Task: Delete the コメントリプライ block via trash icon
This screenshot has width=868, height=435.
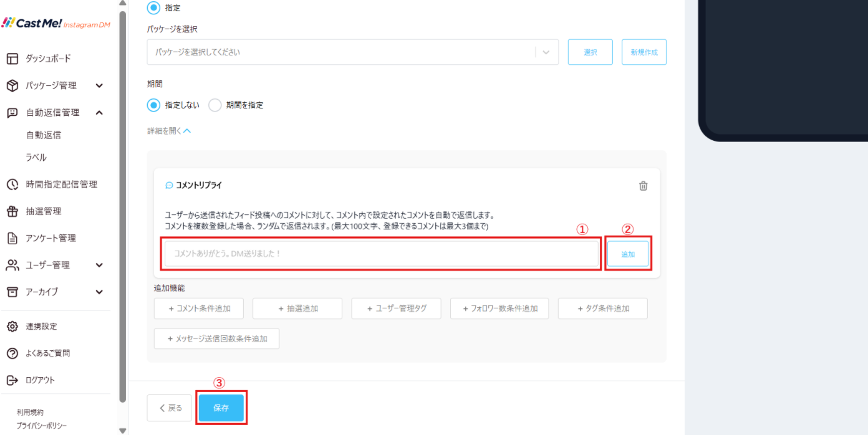Action: pos(644,186)
